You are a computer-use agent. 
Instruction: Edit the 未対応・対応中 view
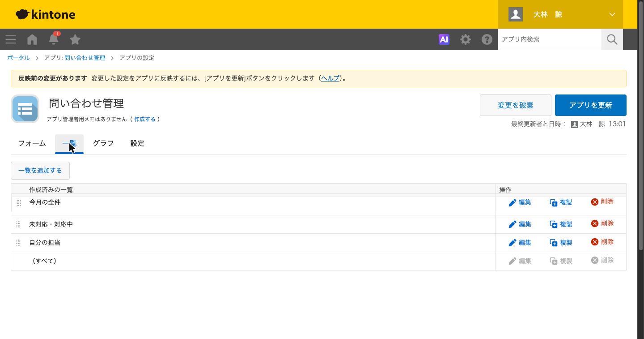520,224
